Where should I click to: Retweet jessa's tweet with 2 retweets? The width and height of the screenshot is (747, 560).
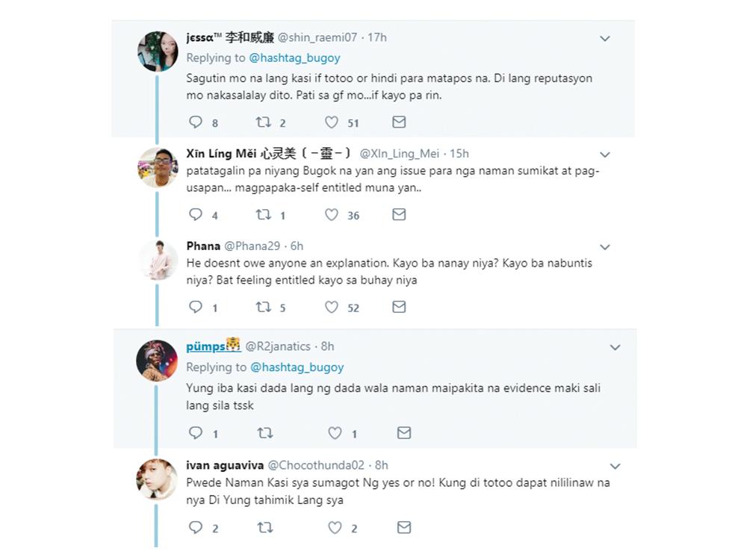(264, 122)
